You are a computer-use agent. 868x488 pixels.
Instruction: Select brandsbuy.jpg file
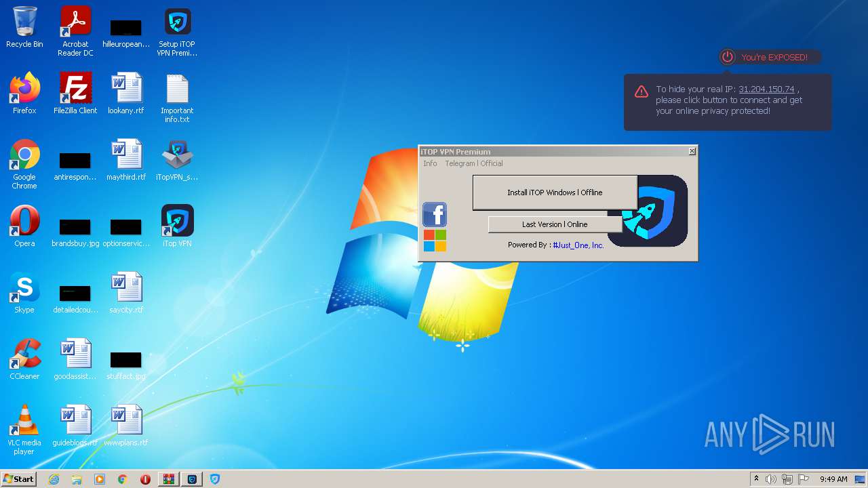pos(75,231)
